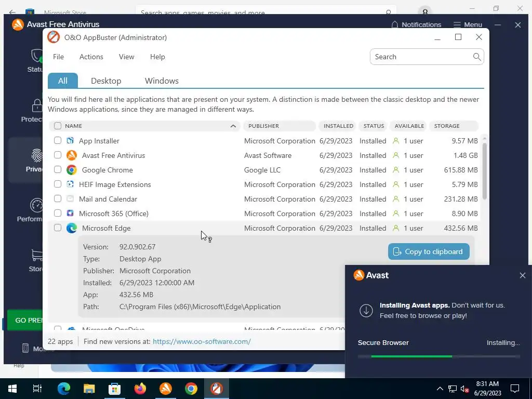The width and height of the screenshot is (532, 399).
Task: Open Windows Start menu
Action: click(x=12, y=389)
